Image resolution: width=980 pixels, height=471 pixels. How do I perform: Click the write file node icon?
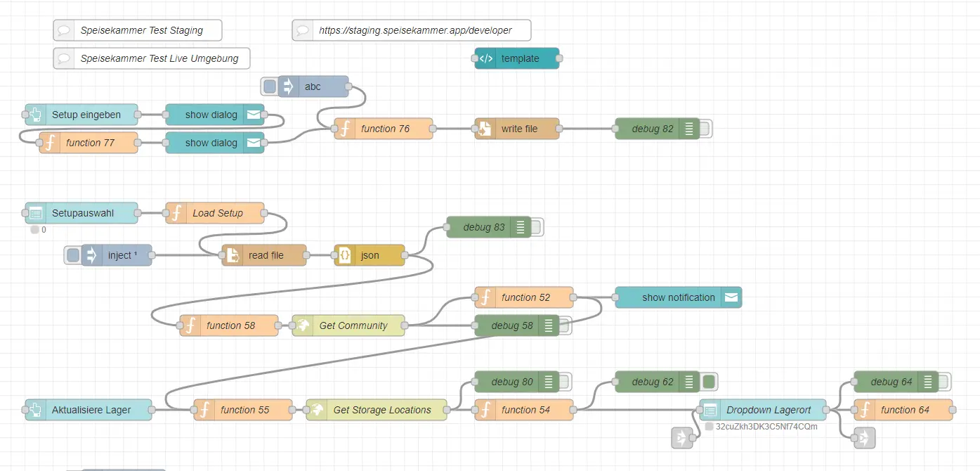pos(485,129)
